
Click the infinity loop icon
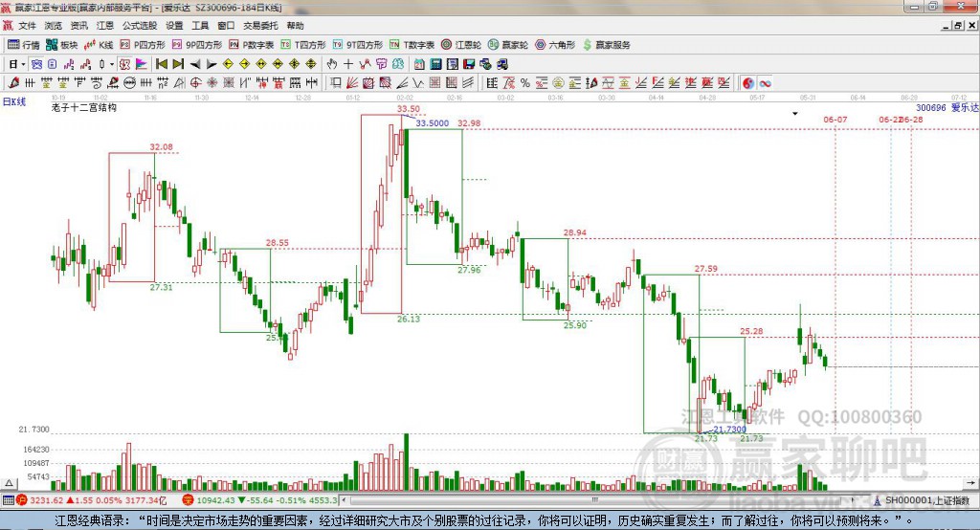[x=765, y=82]
